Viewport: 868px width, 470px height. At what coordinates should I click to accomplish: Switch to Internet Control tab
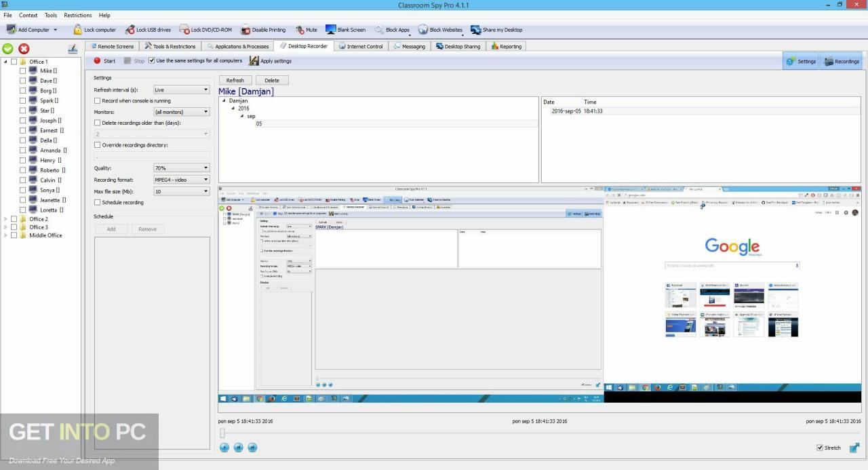click(x=361, y=46)
